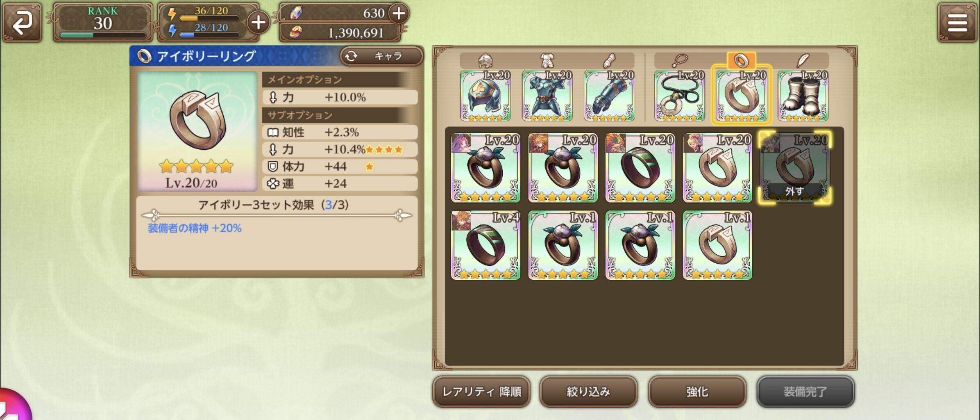This screenshot has height=420, width=980.
Task: Select the equipped ring slot
Action: tap(742, 96)
